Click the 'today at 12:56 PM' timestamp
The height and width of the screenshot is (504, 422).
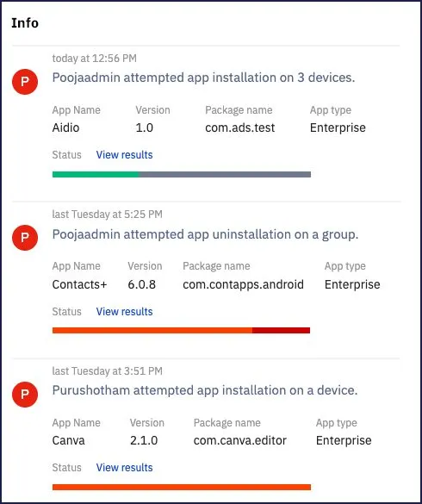(x=94, y=59)
